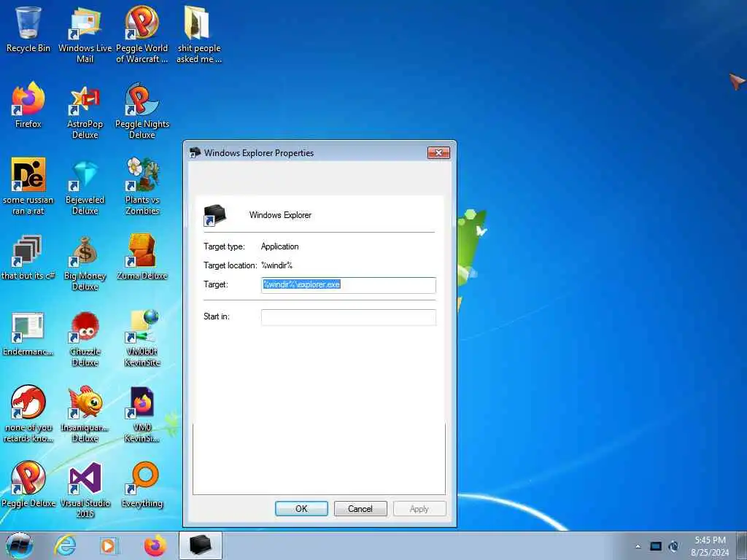Select the Peggle Nights Deluxe shortcut
Image resolution: width=747 pixels, height=560 pixels.
click(142, 111)
